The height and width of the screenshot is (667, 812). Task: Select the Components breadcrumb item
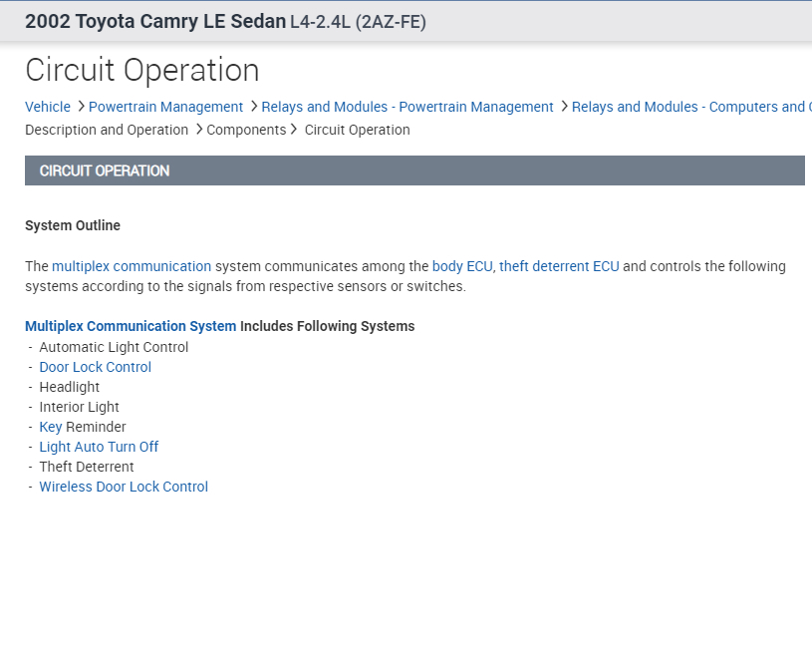[246, 130]
